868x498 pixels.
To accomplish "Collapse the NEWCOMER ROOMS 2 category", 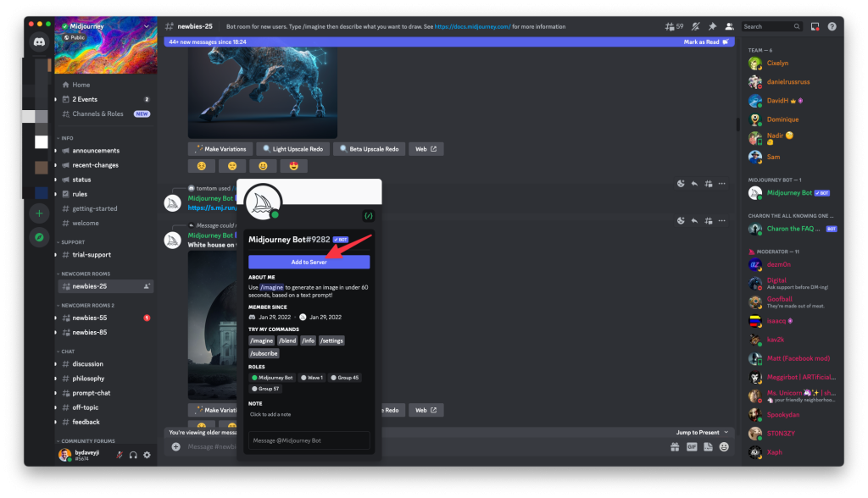I will tap(86, 306).
